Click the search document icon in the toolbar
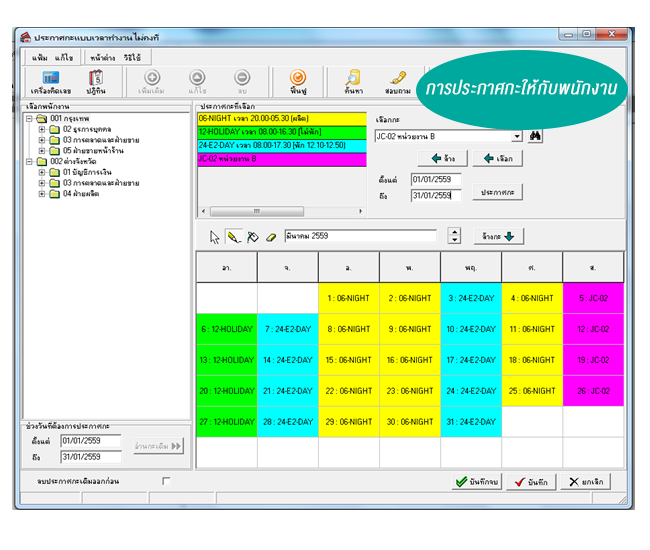Viewport: 650px width, 550px height. click(352, 82)
